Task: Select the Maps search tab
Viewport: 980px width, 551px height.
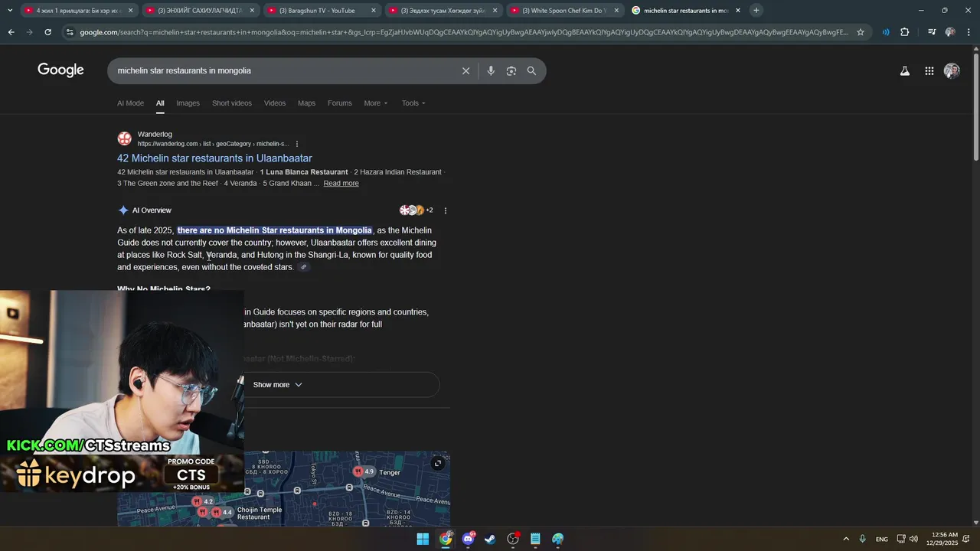Action: (x=306, y=103)
